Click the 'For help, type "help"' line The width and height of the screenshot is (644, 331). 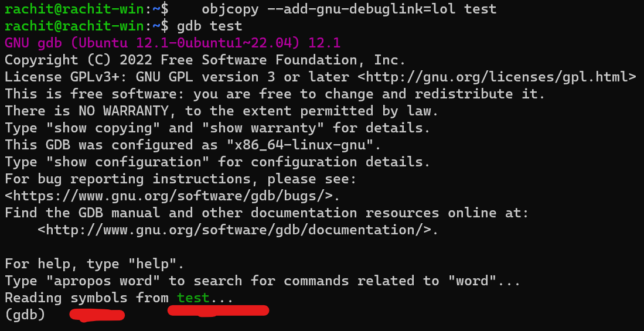tap(94, 264)
